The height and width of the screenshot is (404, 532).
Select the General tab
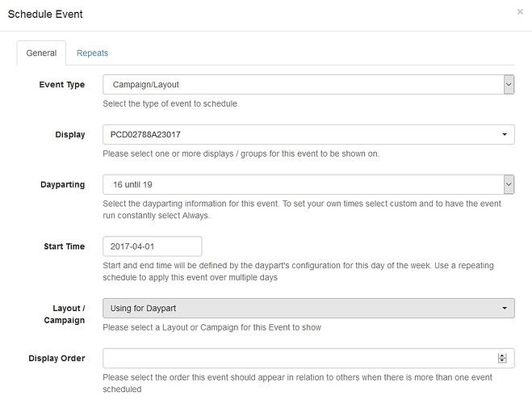tap(41, 53)
